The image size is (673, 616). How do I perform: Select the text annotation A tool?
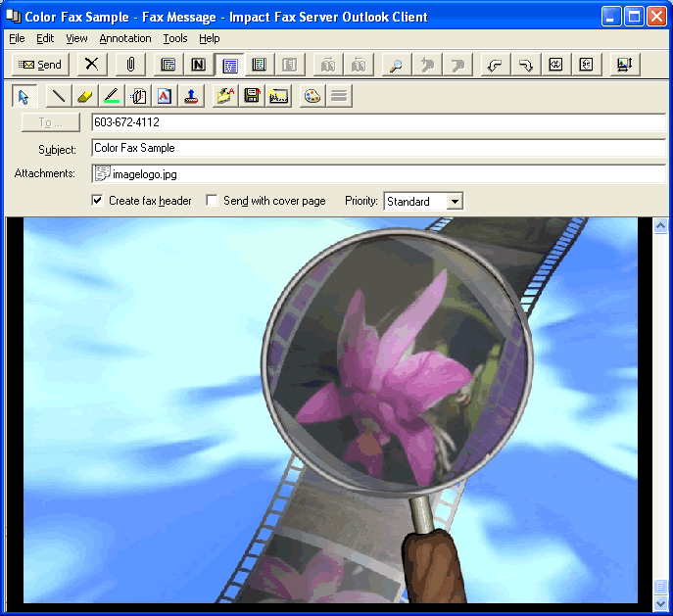(x=165, y=96)
